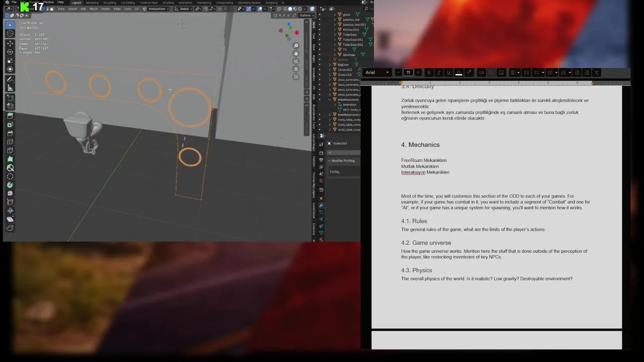
Task: Select the Edge Slide tool
Action: pos(10,202)
